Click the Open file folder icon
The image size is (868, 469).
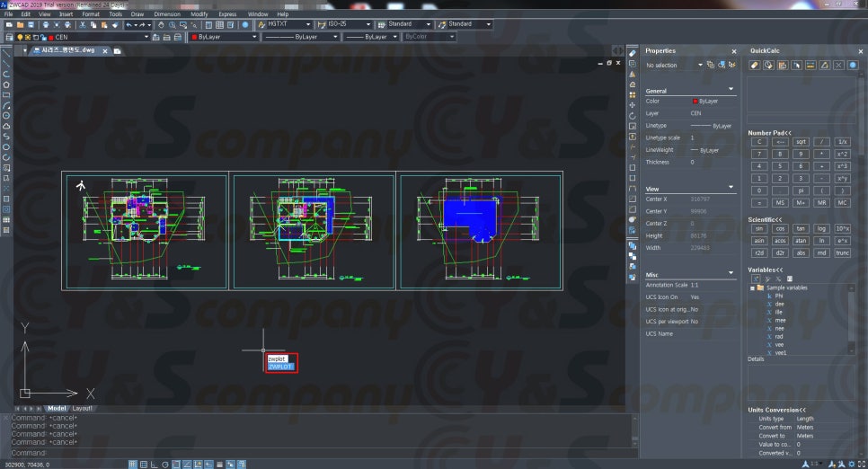coord(20,25)
